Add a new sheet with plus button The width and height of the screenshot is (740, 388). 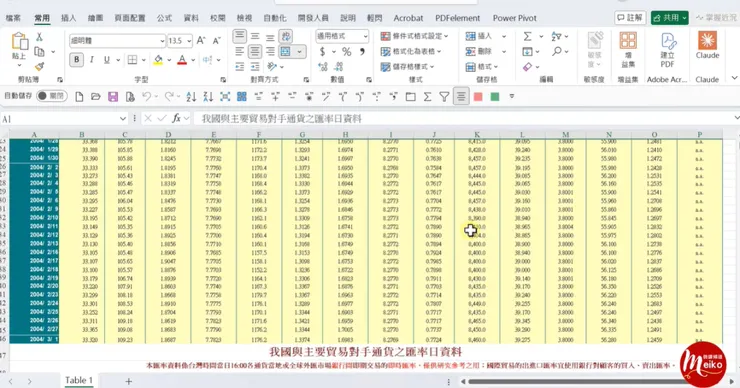128,381
